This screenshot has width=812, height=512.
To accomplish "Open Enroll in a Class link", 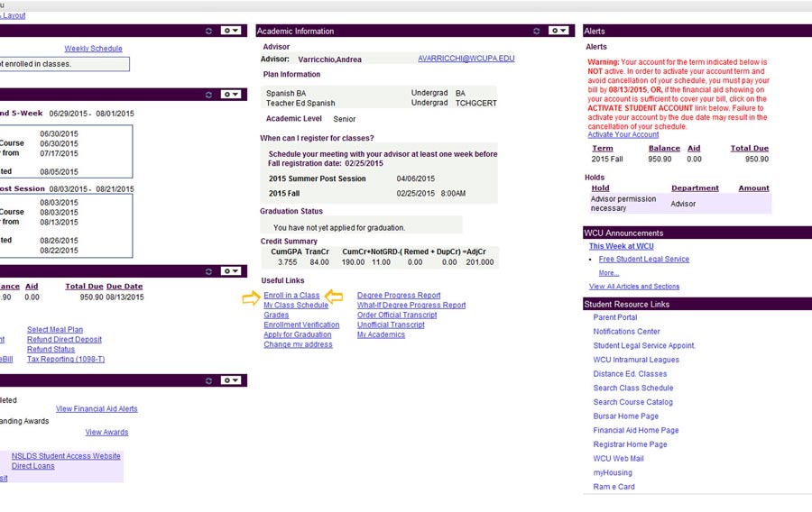I will click(291, 296).
